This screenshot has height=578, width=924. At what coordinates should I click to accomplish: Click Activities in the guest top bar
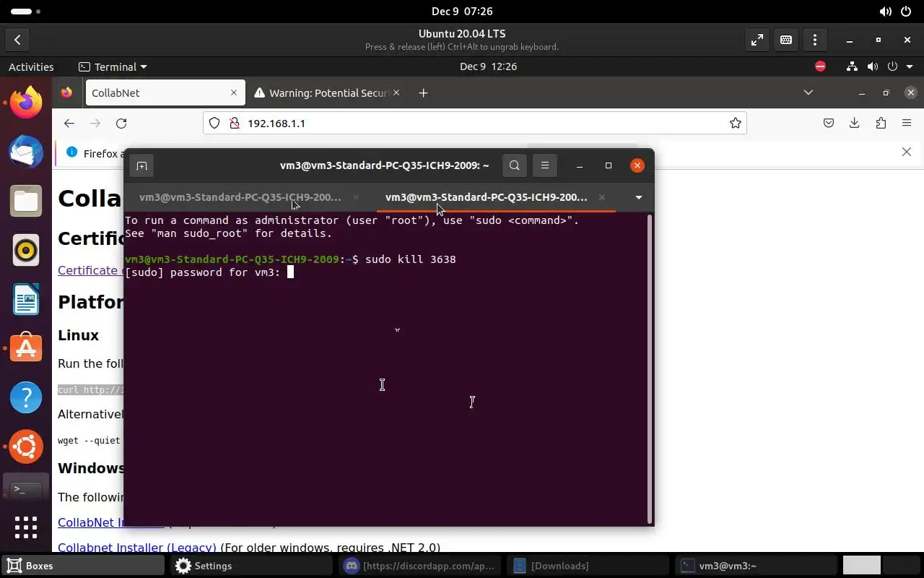pos(31,66)
